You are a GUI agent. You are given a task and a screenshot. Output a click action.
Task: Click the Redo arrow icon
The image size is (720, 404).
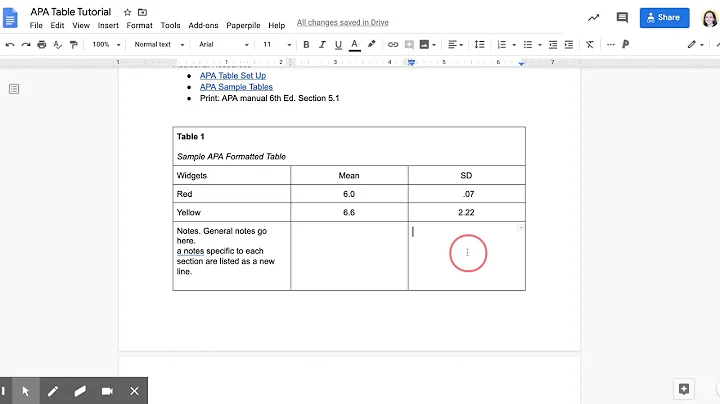pyautogui.click(x=26, y=45)
